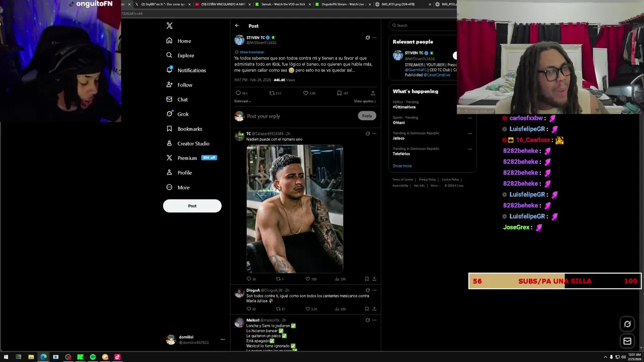This screenshot has height=362, width=644.
Task: Go back with the Post arrow
Action: [x=237, y=26]
